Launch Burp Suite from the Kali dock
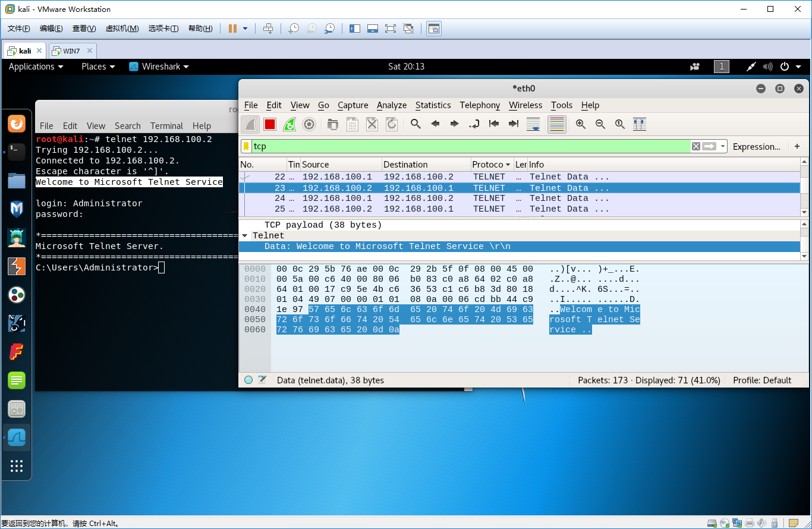This screenshot has width=812, height=529. point(17,266)
